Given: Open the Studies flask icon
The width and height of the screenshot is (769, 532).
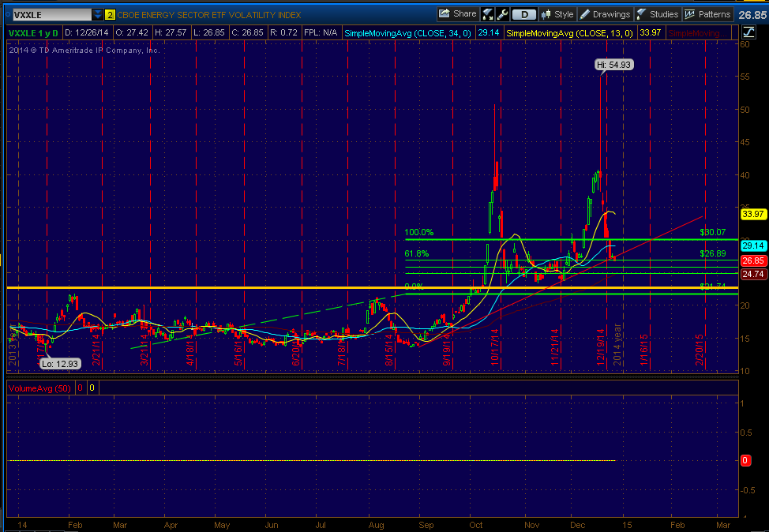Looking at the screenshot, I should tap(640, 13).
